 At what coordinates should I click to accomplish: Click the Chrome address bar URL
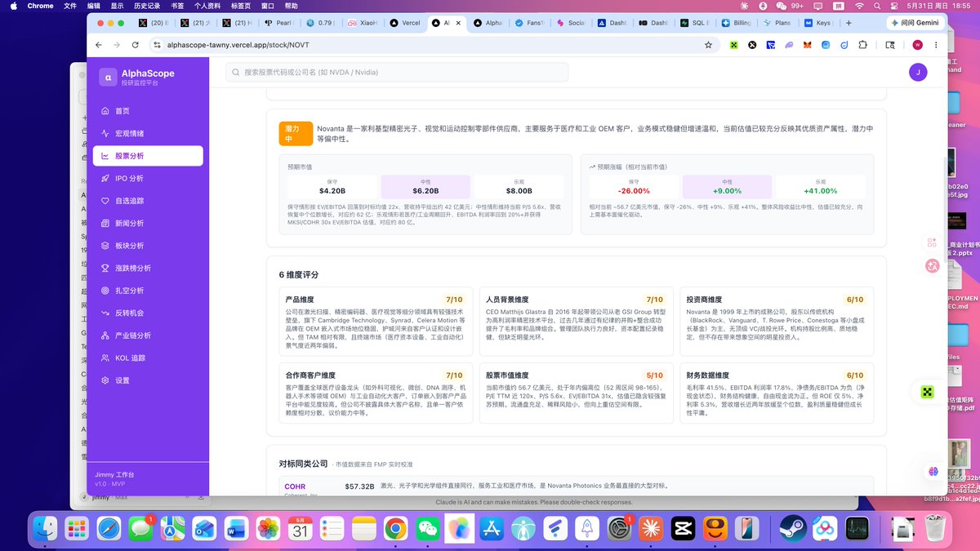(238, 45)
